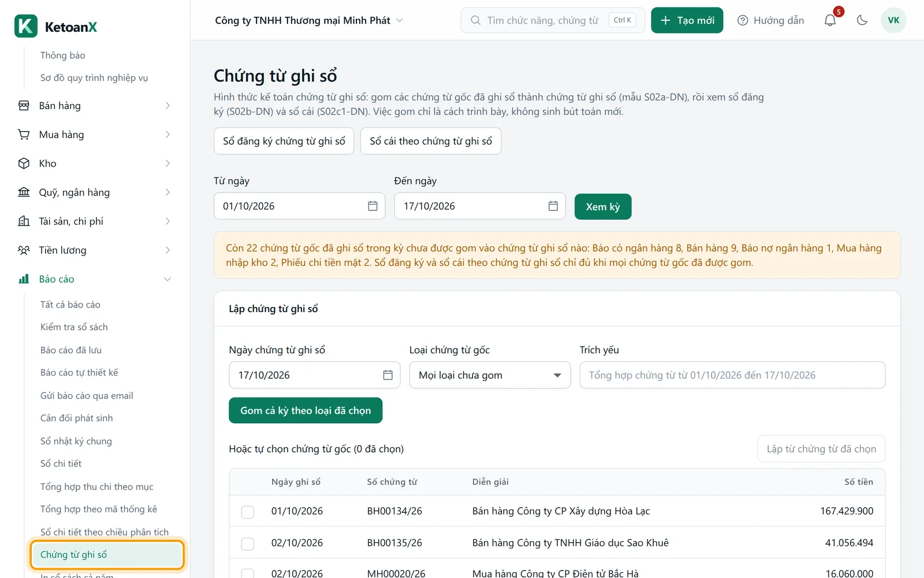Toggle dark mode moon icon
Viewport: 924px width, 578px height.
862,20
